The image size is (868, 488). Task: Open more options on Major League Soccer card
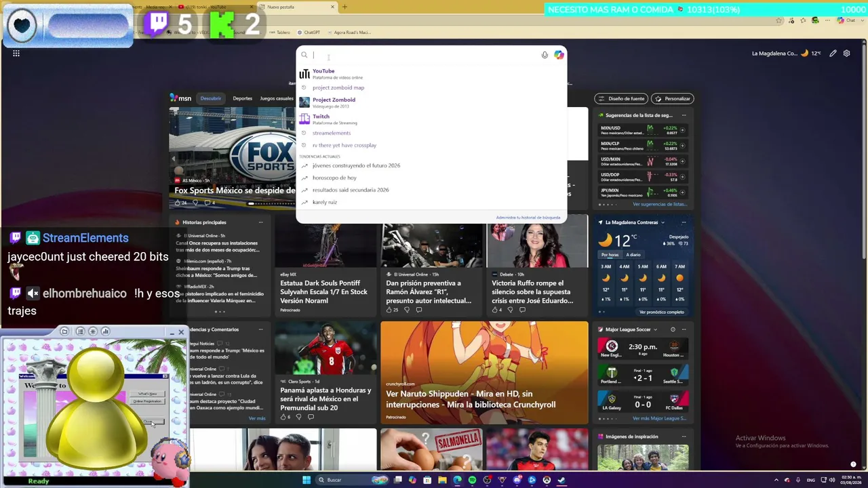[684, 329]
